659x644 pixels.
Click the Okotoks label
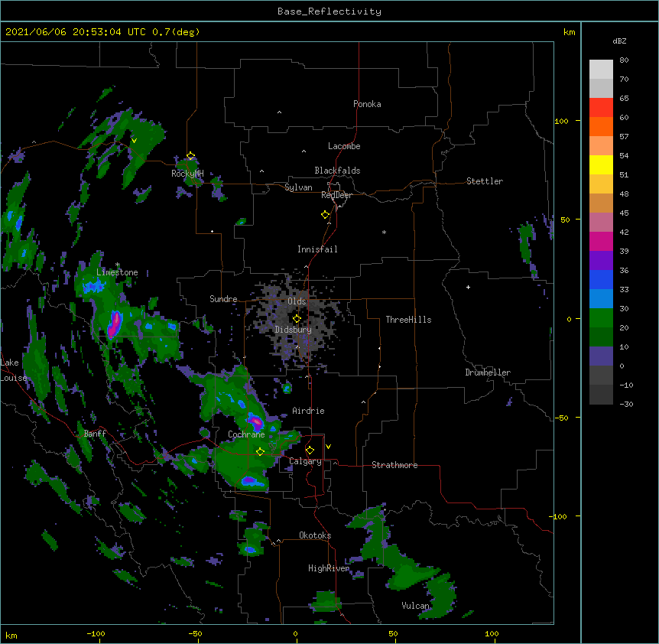tap(315, 535)
